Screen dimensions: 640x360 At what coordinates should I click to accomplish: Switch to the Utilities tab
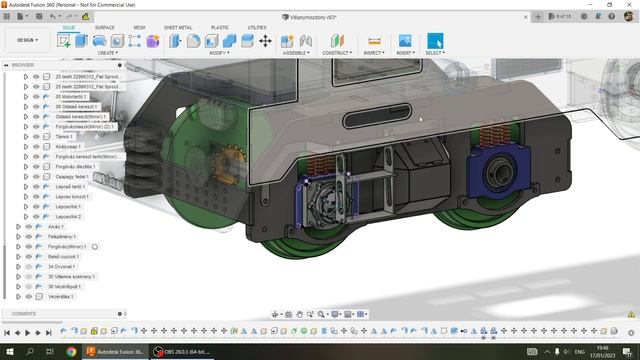tap(257, 27)
